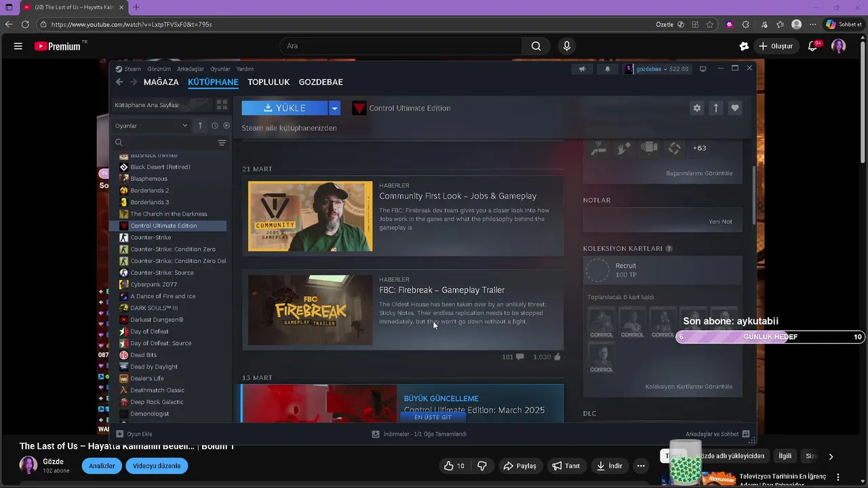Open the Oyunlar library category dropdown
The image size is (868, 488).
coord(151,125)
